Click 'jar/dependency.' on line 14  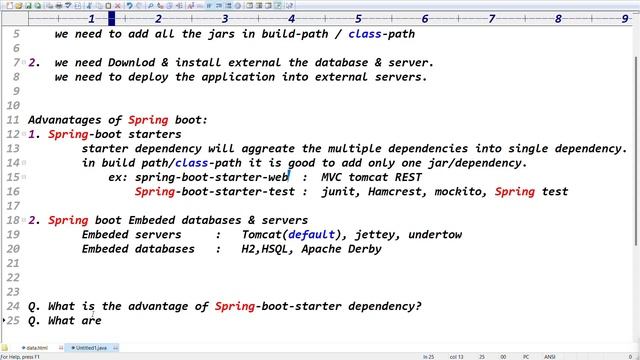pyautogui.click(x=478, y=163)
